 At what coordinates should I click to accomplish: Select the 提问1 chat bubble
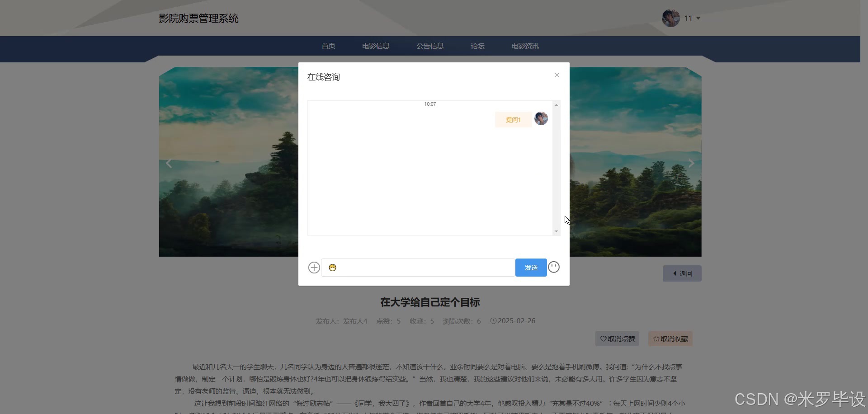(513, 120)
